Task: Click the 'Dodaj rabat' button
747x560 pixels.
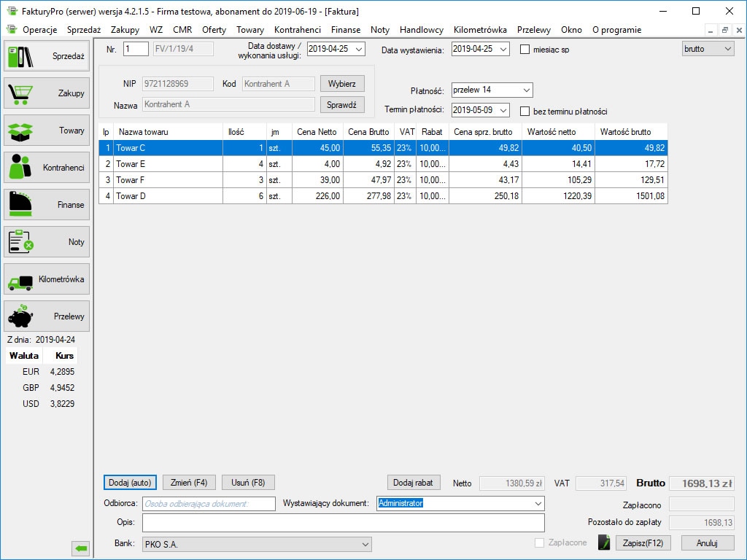Action: [414, 483]
